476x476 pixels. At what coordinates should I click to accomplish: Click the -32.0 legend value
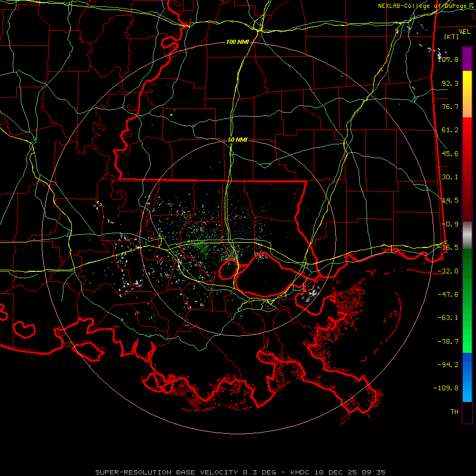point(448,271)
